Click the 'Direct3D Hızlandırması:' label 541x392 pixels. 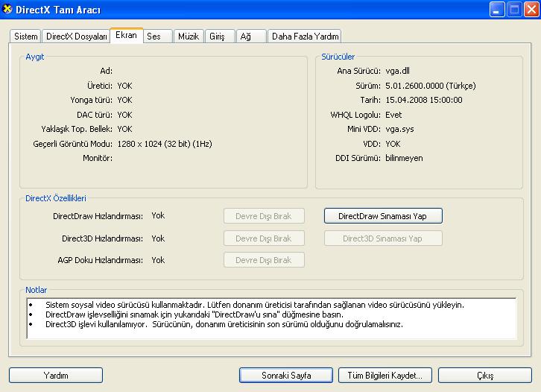coord(103,238)
